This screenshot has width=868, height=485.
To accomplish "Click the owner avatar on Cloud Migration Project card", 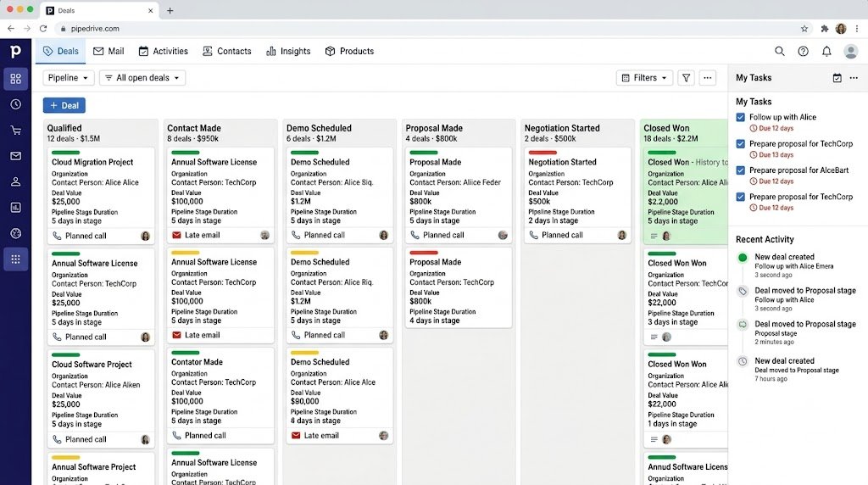I will (x=145, y=236).
